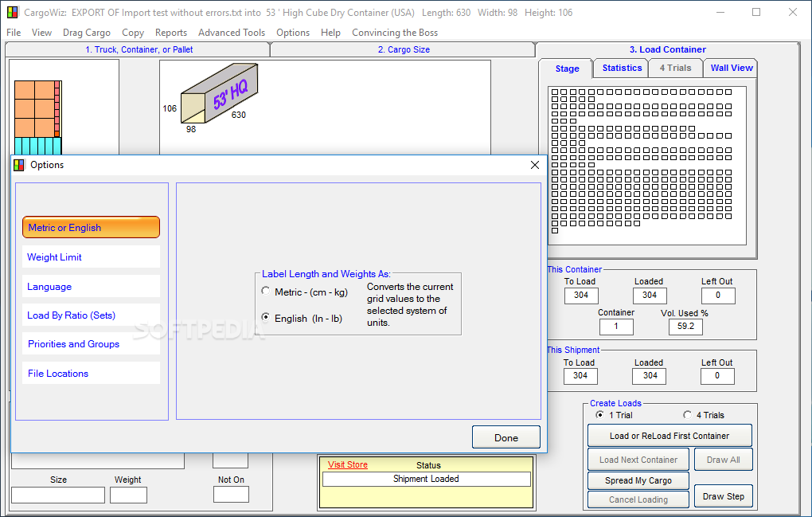The image size is (812, 517).
Task: Select Metric (cm - kg) radio button
Action: coord(266,291)
